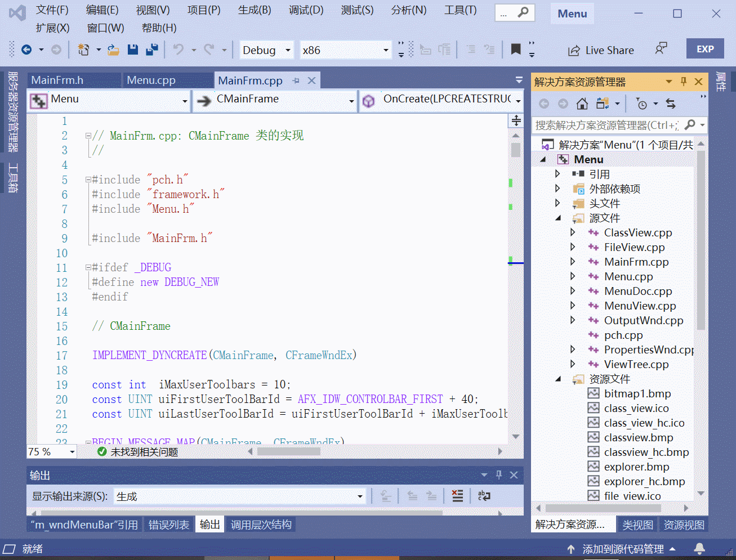Click the send feedback person icon
This screenshot has height=560, width=736.
661,49
